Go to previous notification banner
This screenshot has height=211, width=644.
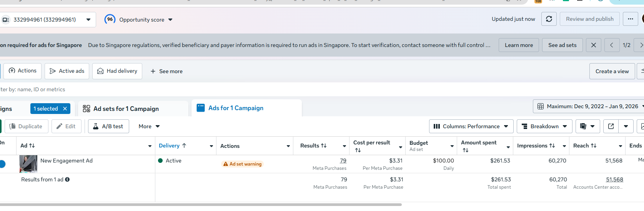coord(612,45)
